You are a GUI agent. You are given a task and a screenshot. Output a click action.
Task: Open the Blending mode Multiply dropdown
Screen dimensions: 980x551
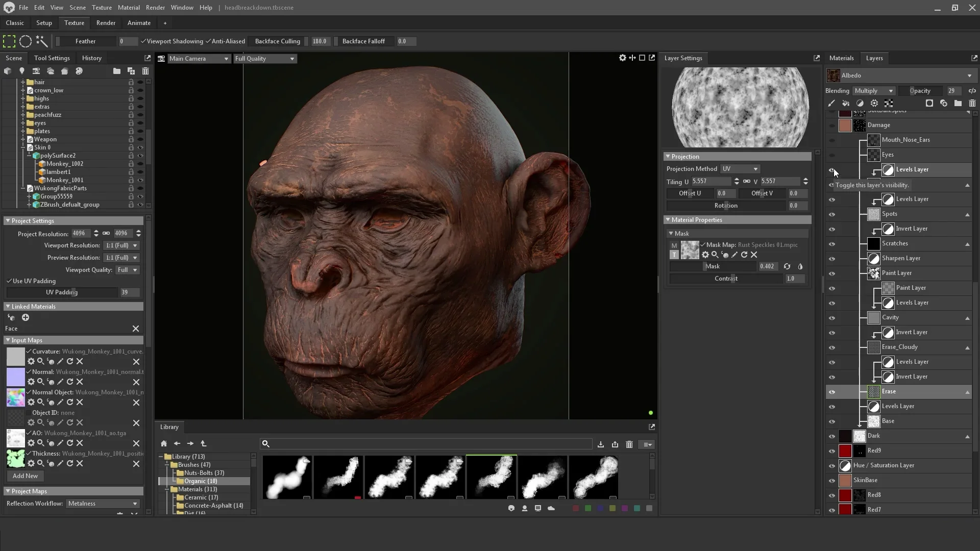pos(873,91)
